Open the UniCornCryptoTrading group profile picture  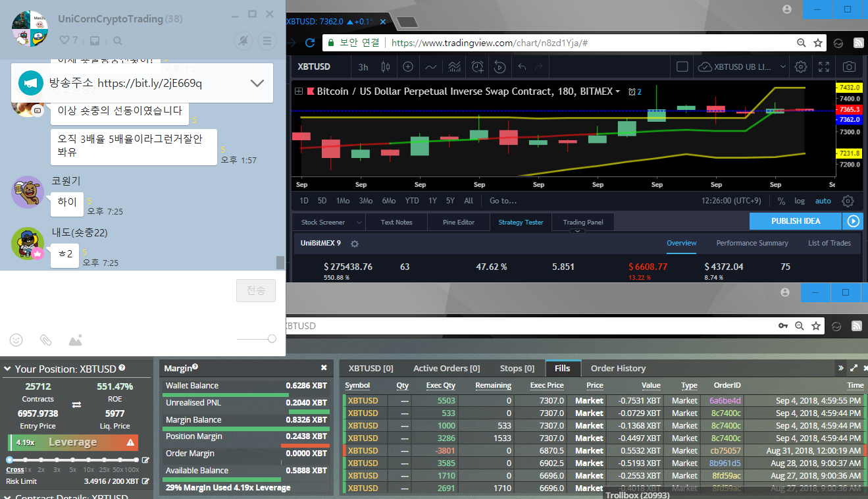click(x=30, y=28)
